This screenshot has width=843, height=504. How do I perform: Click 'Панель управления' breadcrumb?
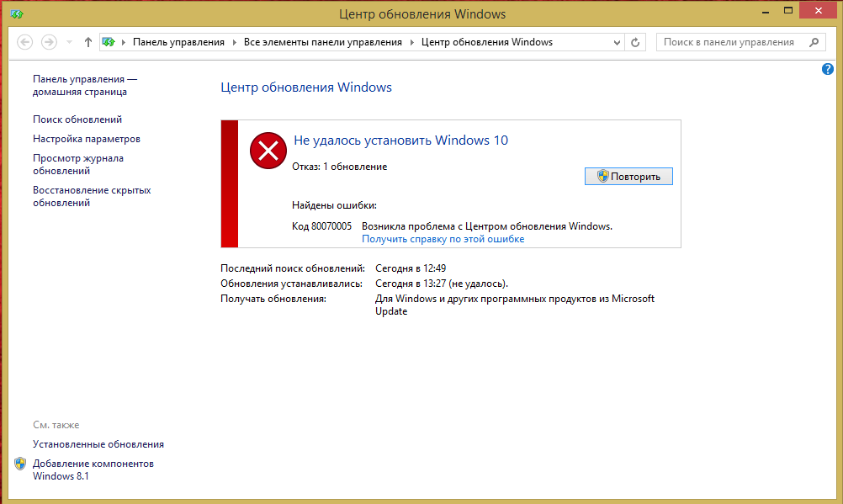[x=178, y=42]
